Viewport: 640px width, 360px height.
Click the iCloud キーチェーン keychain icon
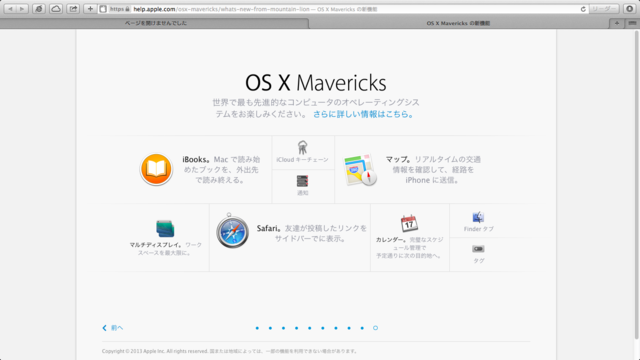[302, 147]
